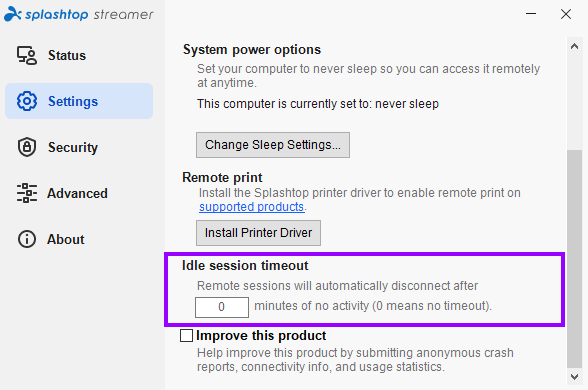
Task: Click the About info circle icon
Action: [27, 239]
